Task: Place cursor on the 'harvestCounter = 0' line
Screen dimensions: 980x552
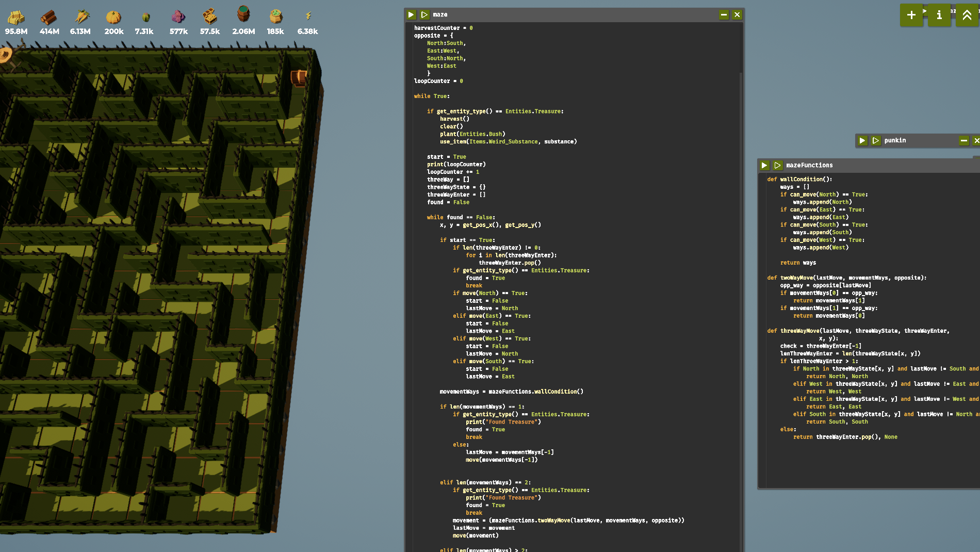Action: (x=443, y=28)
